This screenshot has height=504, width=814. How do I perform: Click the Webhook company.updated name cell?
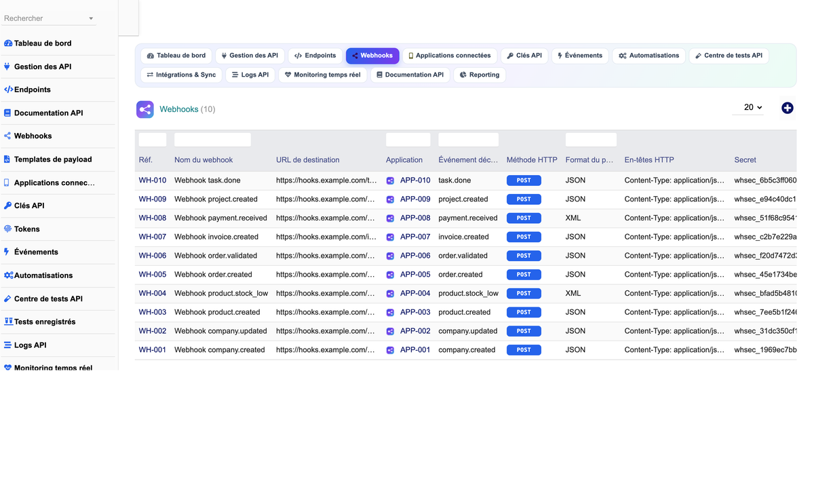click(220, 331)
